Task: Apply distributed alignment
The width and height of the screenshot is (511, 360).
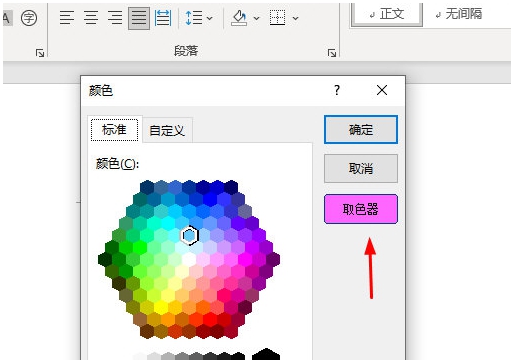Action: coord(163,18)
